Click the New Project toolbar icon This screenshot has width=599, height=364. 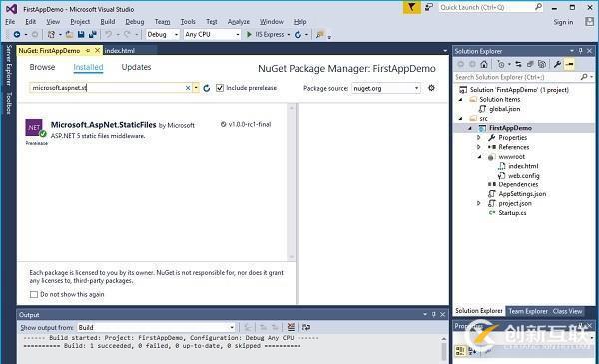(x=51, y=34)
